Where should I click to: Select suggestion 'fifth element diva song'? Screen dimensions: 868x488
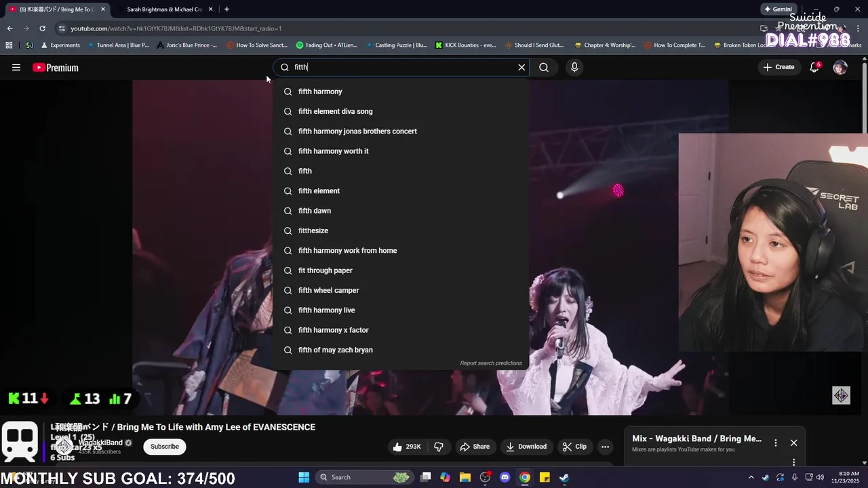click(x=401, y=111)
